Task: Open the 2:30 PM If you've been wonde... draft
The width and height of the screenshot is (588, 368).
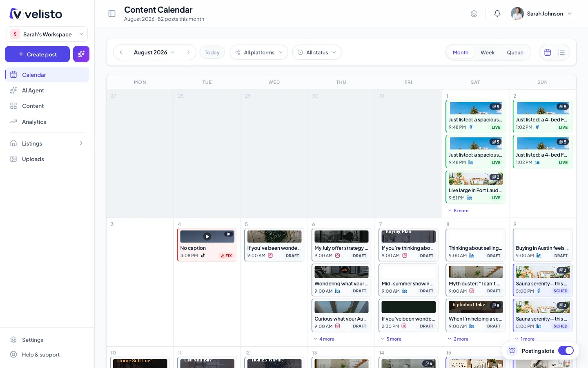Action: 408,315
